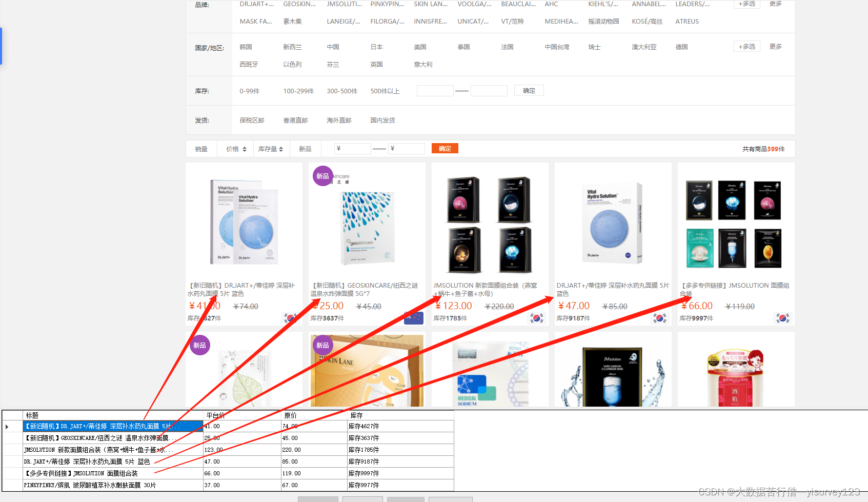The width and height of the screenshot is (868, 502).
Task: Click the +多选 button in the 国家/地区 row
Action: (x=747, y=47)
